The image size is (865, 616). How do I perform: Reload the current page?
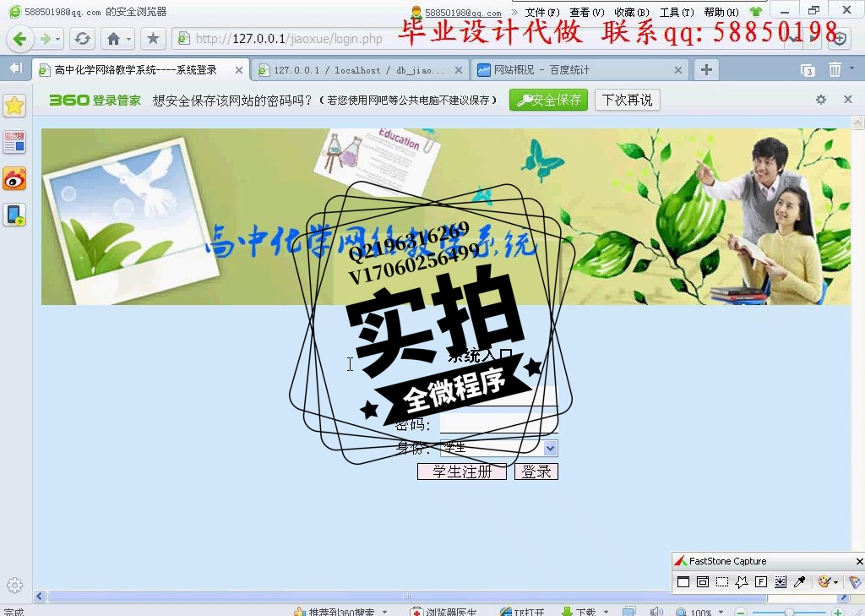pyautogui.click(x=82, y=39)
